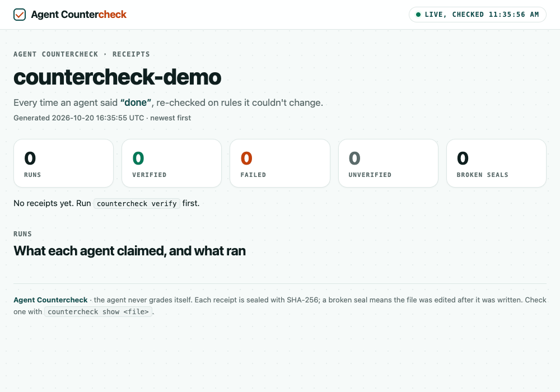The image size is (560, 392).
Task: Select the Verified stat card
Action: click(x=172, y=163)
